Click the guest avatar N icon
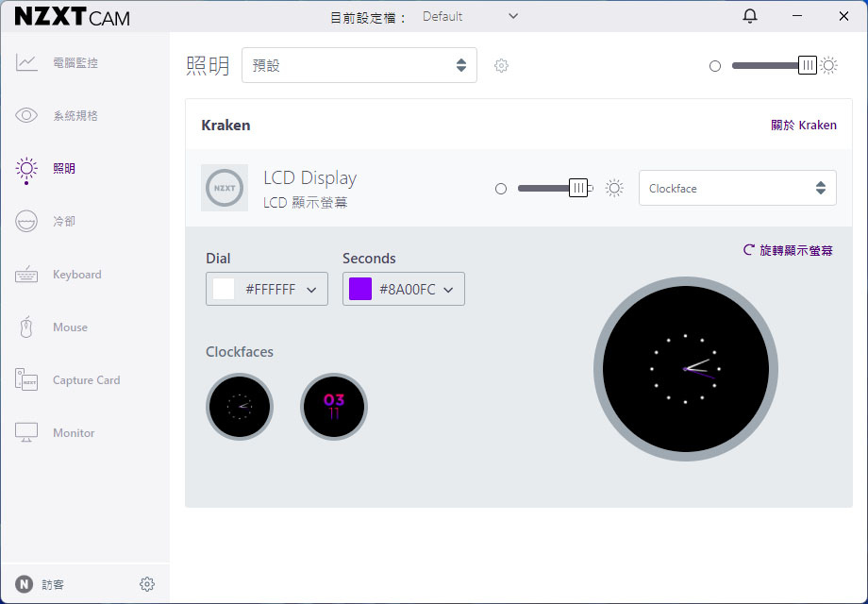 [x=24, y=584]
